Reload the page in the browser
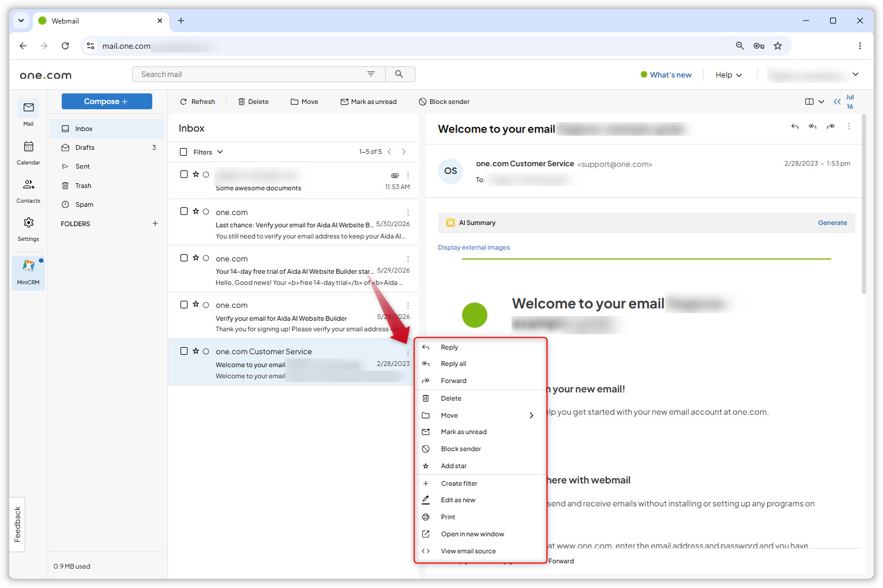 click(x=65, y=46)
